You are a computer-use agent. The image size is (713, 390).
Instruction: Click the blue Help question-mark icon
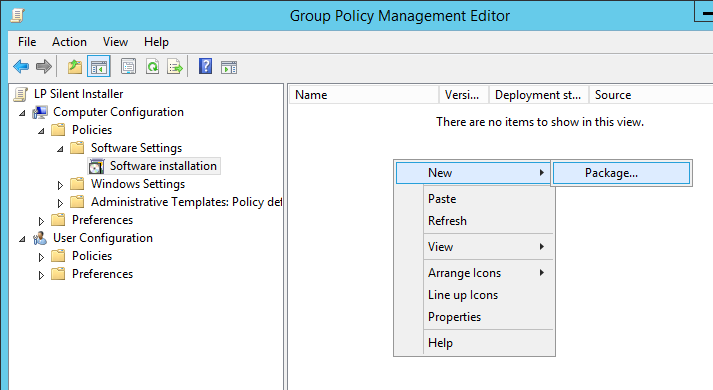click(205, 66)
